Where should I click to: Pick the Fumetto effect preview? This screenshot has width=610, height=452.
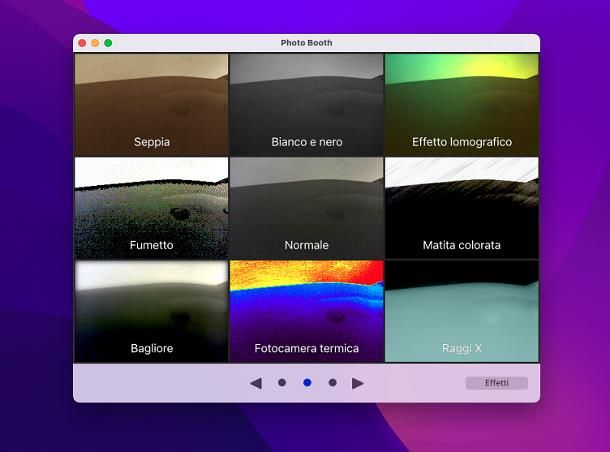pos(151,208)
